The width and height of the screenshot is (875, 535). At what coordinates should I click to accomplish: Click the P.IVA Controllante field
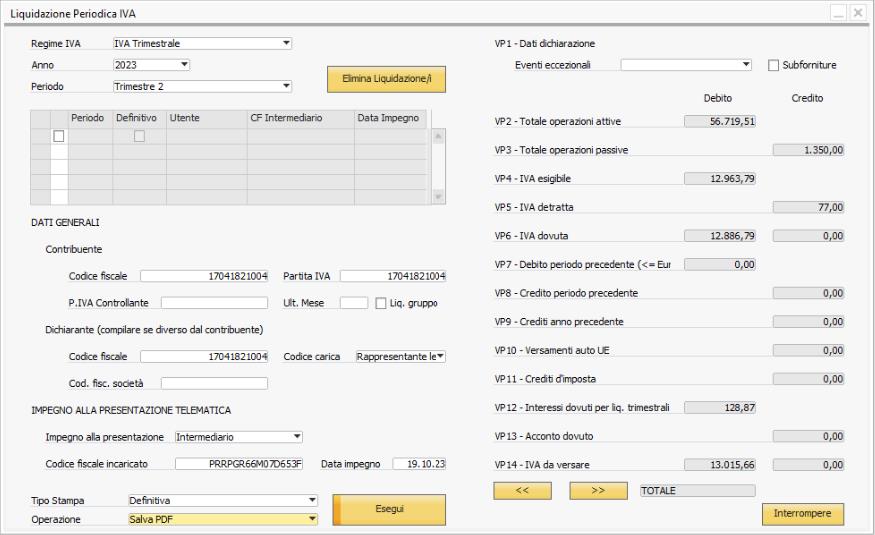[214, 303]
